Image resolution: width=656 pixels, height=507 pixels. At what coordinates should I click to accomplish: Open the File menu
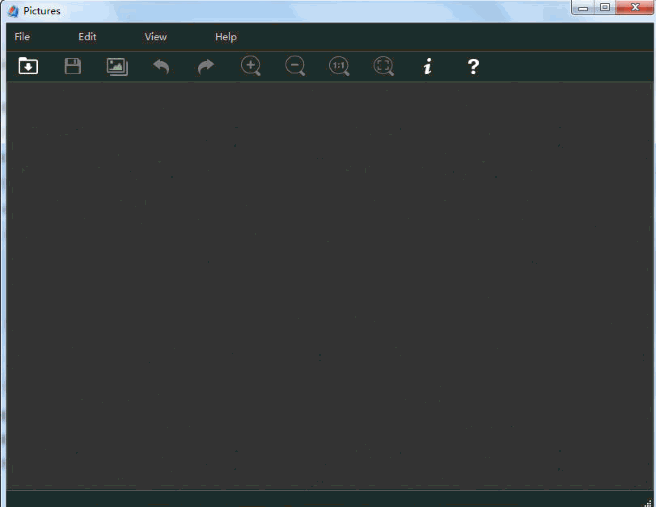tap(22, 37)
